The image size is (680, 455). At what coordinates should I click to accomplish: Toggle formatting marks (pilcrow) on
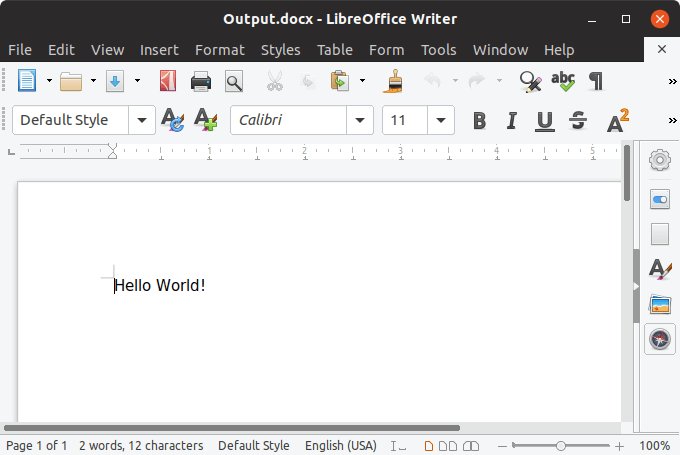tap(596, 81)
